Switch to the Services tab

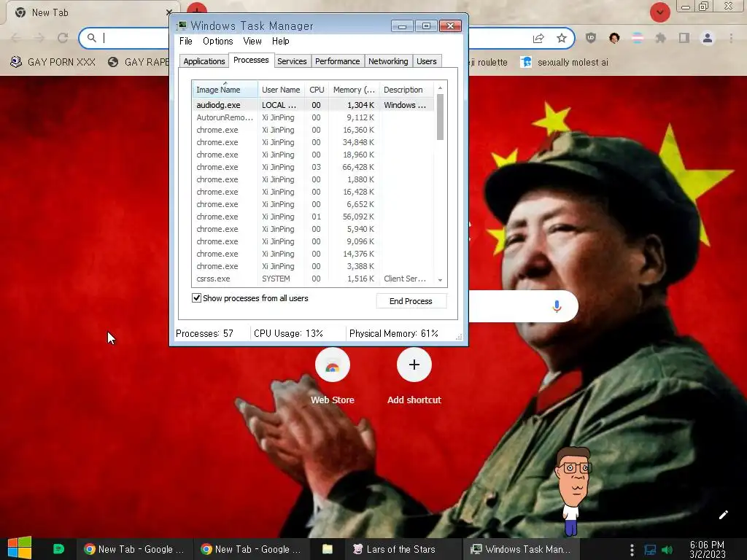(292, 61)
